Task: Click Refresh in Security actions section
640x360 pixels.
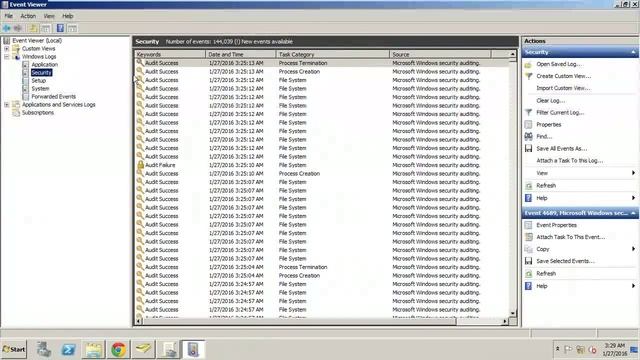Action: [x=546, y=185]
